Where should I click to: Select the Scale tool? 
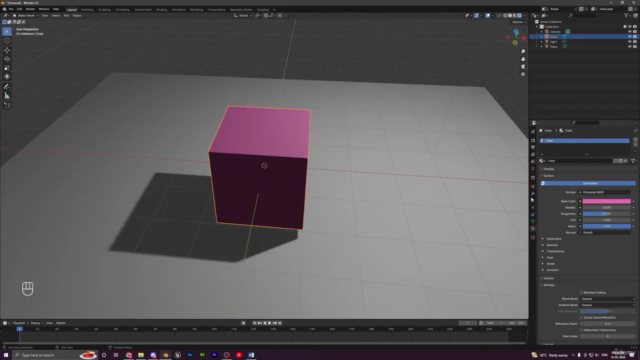pos(7,68)
